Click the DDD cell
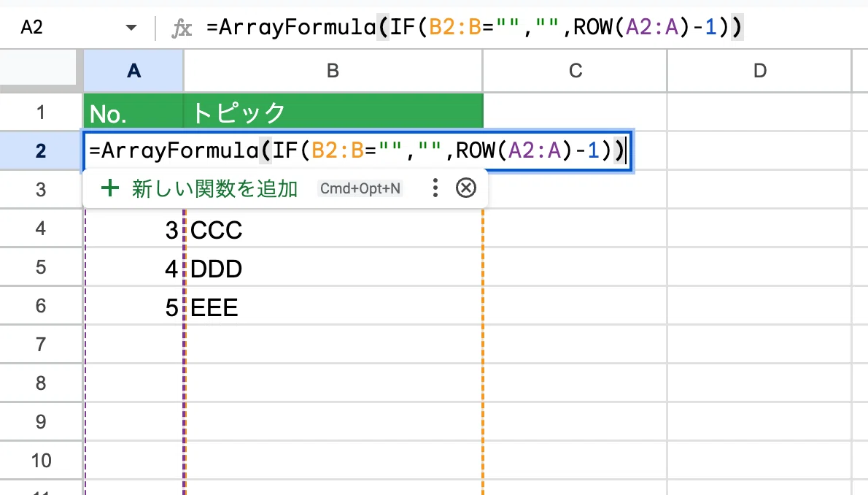This screenshot has width=868, height=495. 333,268
